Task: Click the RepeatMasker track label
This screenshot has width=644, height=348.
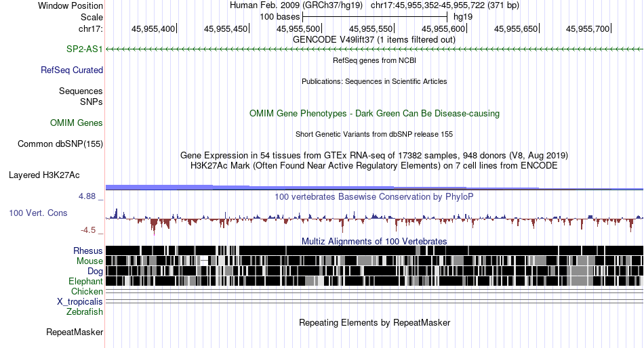Action: click(x=75, y=332)
